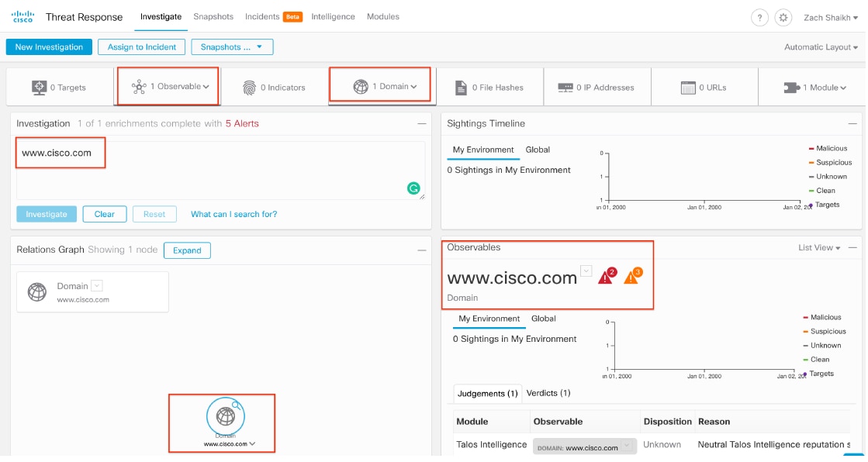Open the Modules tab

click(383, 16)
